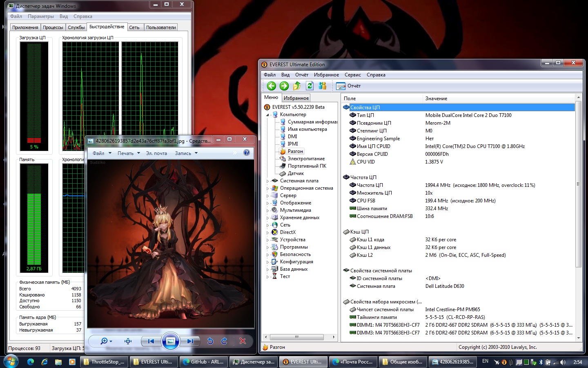Click the help icon in photo viewer
This screenshot has height=368, width=588.
(247, 153)
